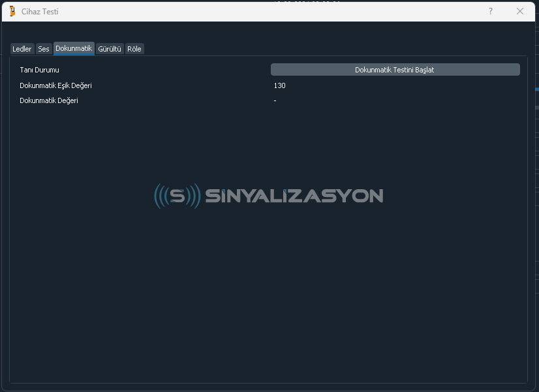Viewport: 539px width, 392px height.
Task: Show the Röle tab
Action: [x=134, y=49]
